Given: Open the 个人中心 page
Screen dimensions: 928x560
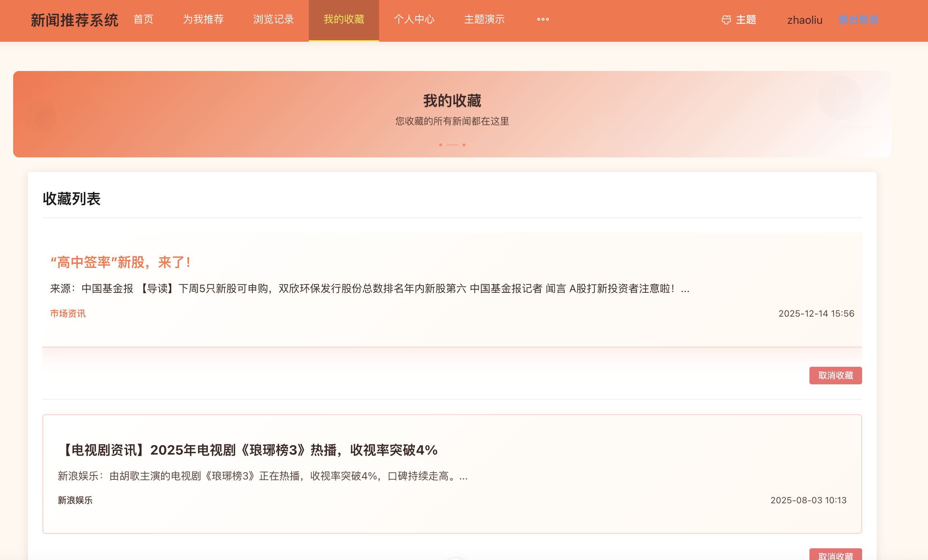Looking at the screenshot, I should [414, 20].
